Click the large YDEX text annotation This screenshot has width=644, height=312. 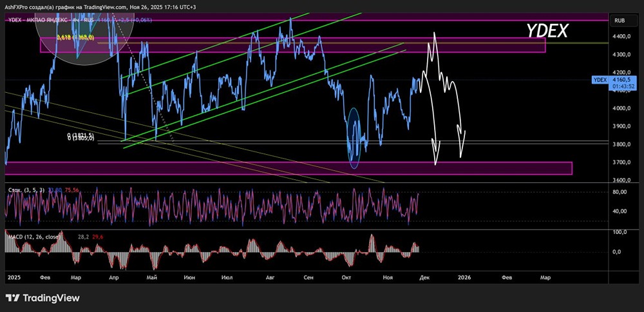pyautogui.click(x=547, y=31)
